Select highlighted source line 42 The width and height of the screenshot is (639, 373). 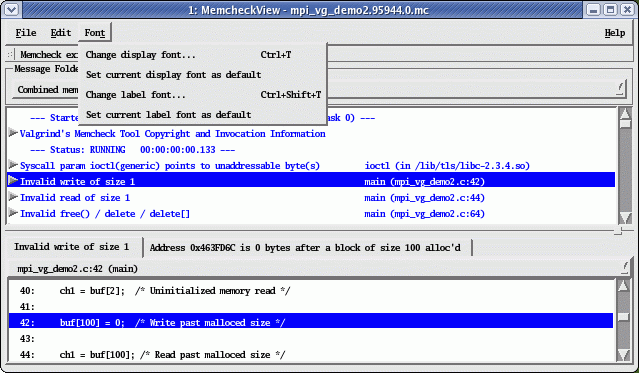(x=311, y=322)
